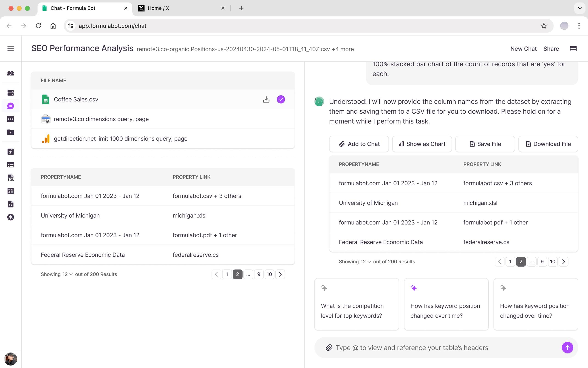Screen dimensions: 588x368
Task: Select getdirection.net limit 1000 dimensions row
Action: tap(163, 138)
